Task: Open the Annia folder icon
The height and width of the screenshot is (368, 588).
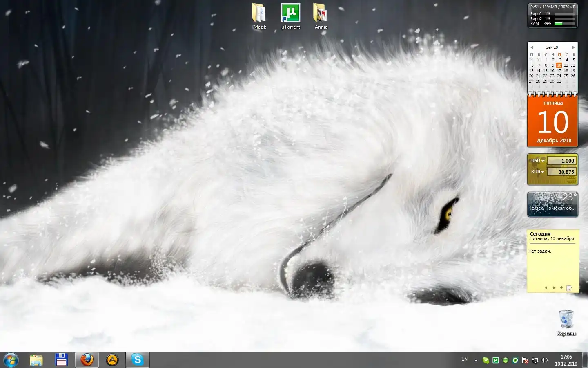Action: pos(321,14)
